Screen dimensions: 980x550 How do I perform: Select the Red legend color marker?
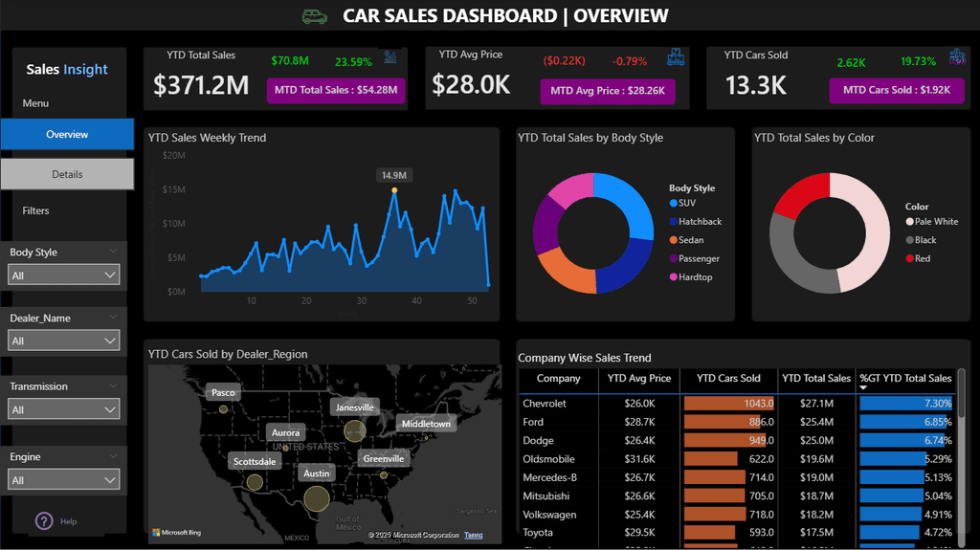click(x=910, y=258)
